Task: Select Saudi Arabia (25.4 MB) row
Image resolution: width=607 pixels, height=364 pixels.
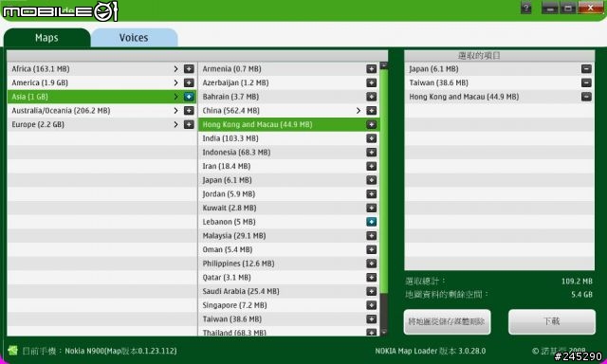Action: 288,292
